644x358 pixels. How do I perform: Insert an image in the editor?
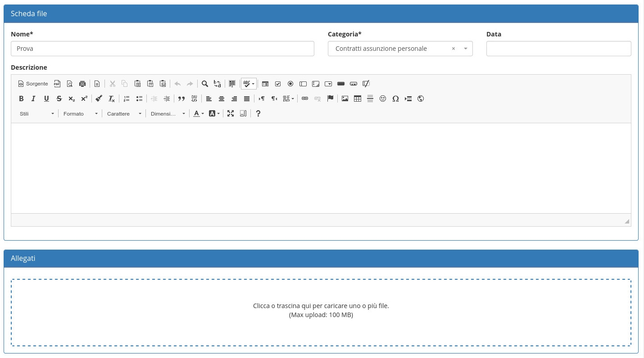point(345,99)
